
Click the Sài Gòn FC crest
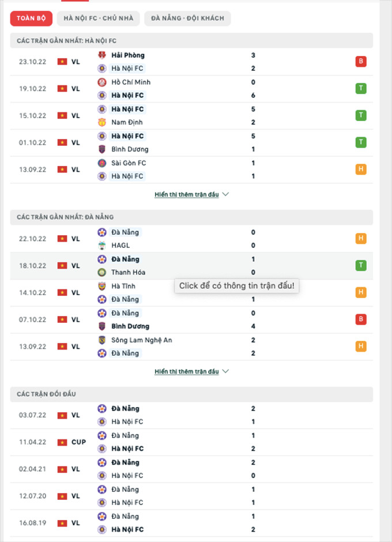(x=102, y=163)
